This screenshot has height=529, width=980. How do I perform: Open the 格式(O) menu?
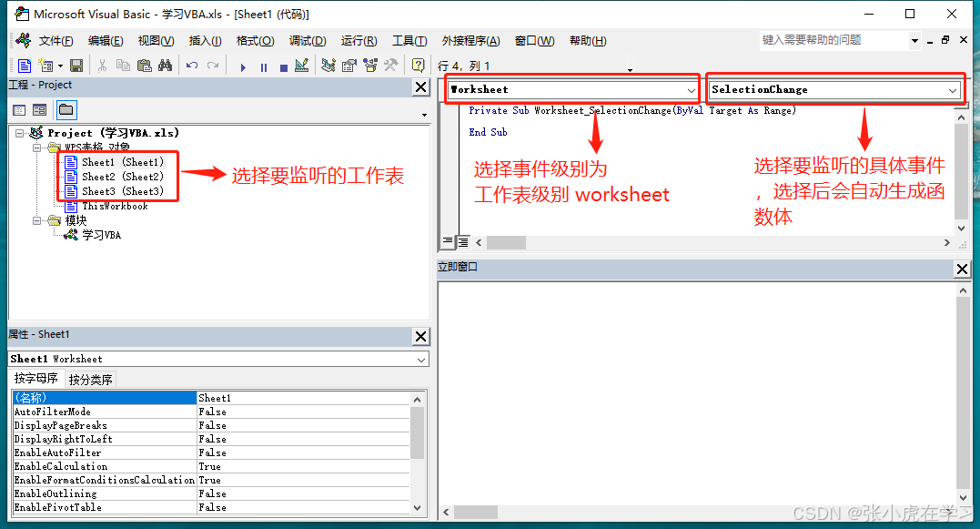click(255, 41)
